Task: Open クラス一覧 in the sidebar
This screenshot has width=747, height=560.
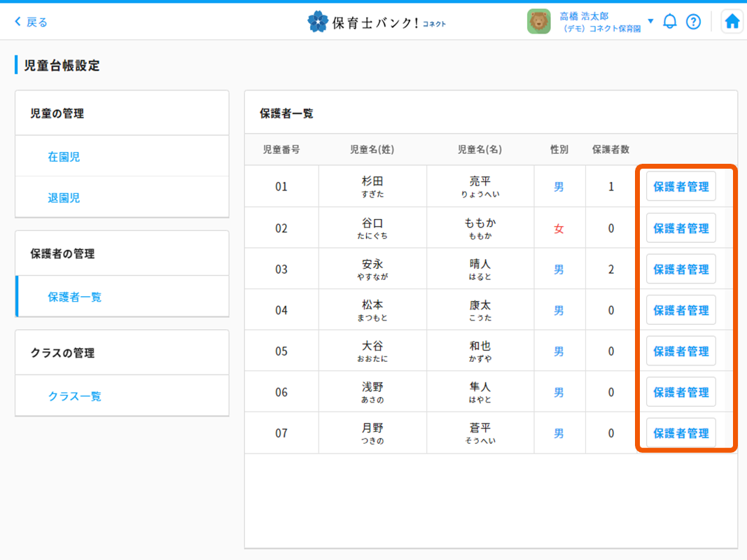Action: [74, 396]
